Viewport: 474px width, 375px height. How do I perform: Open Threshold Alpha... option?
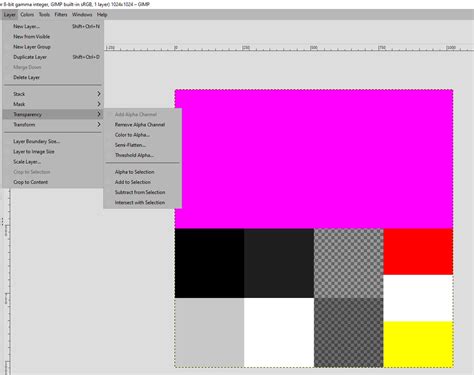coord(143,155)
